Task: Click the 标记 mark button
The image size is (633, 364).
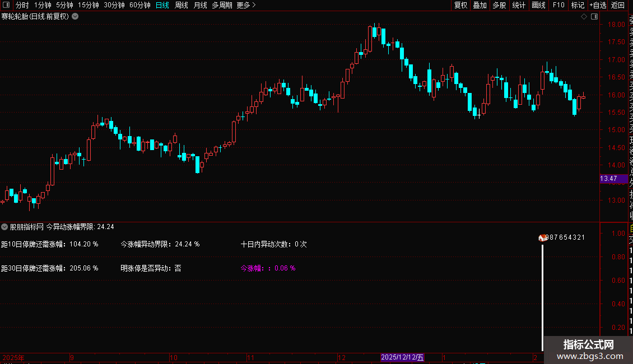Action: click(x=578, y=5)
